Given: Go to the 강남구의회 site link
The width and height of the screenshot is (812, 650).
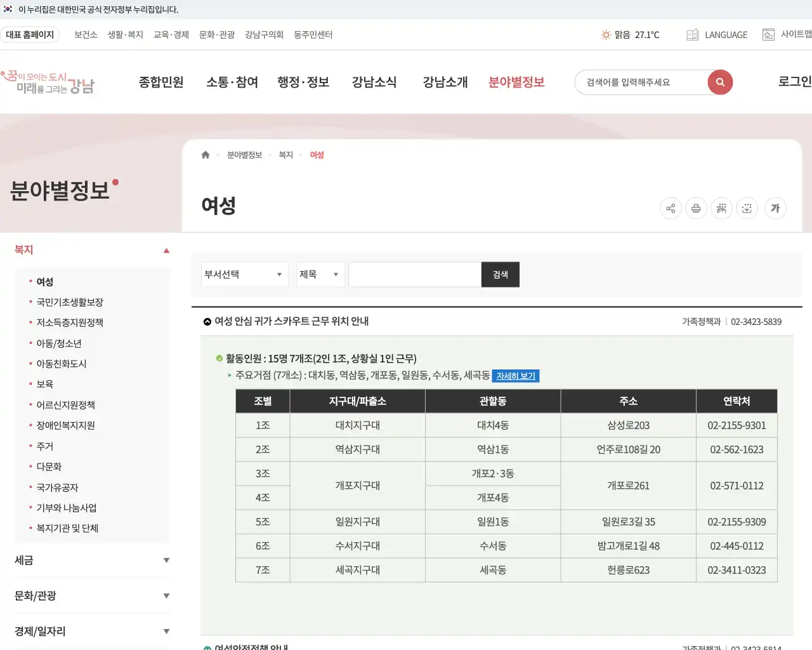Looking at the screenshot, I should (264, 35).
